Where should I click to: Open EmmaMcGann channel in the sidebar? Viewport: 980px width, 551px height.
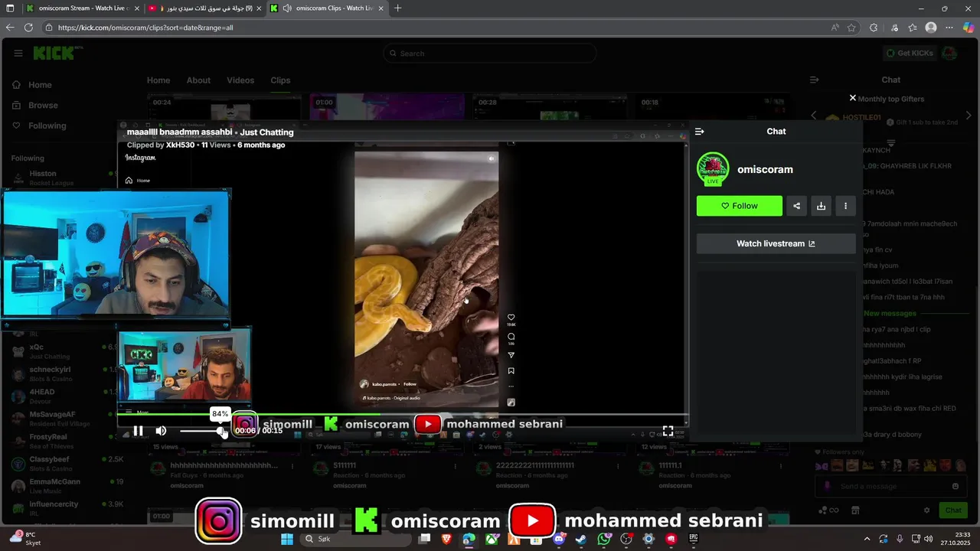click(x=65, y=486)
